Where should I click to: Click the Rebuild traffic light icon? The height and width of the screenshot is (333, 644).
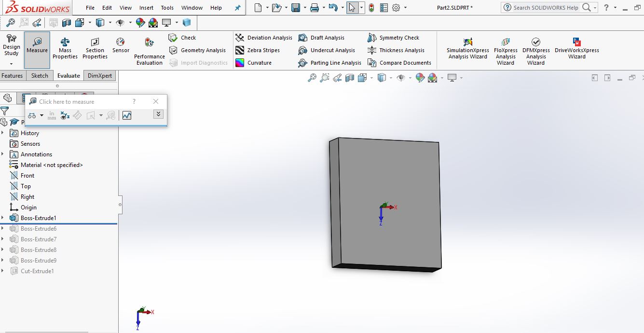point(371,8)
